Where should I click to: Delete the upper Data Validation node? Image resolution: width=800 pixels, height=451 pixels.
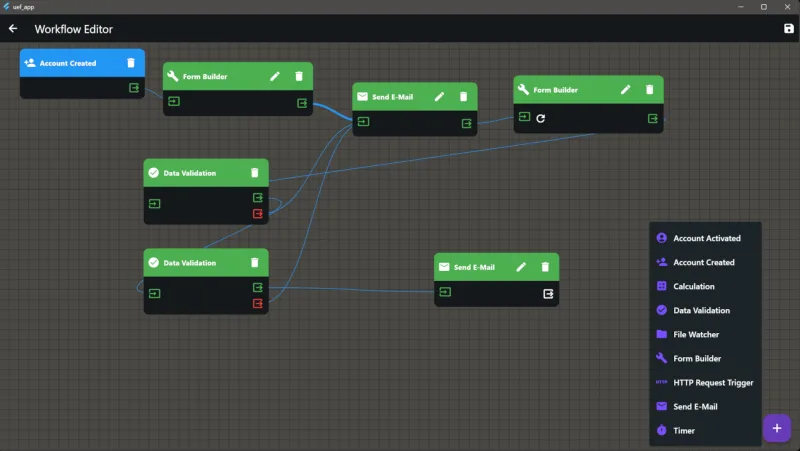pyautogui.click(x=255, y=172)
